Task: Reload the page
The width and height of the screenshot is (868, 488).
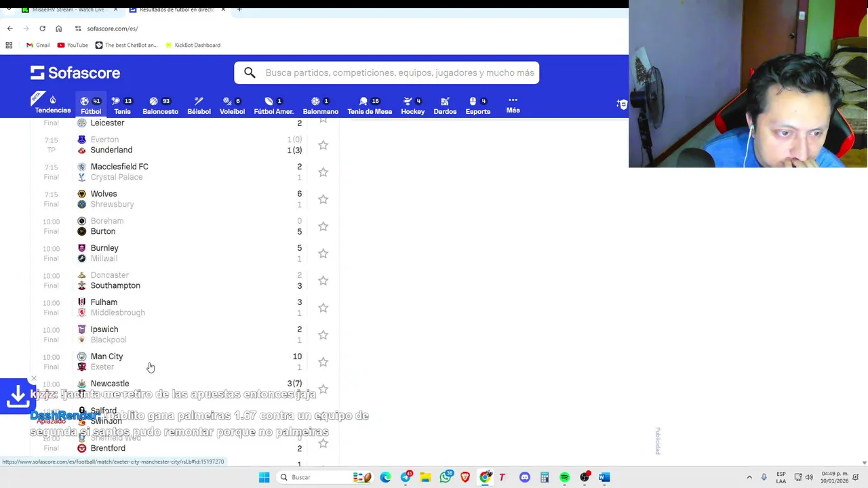Action: (42, 28)
